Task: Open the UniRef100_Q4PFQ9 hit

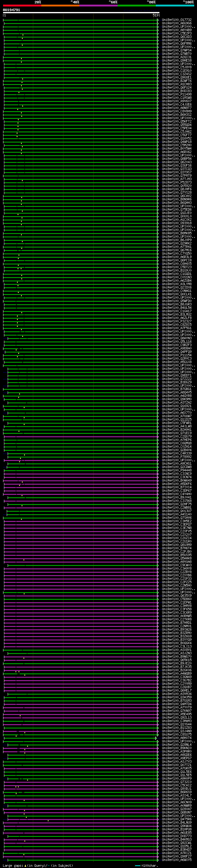Action: click(x=176, y=351)
